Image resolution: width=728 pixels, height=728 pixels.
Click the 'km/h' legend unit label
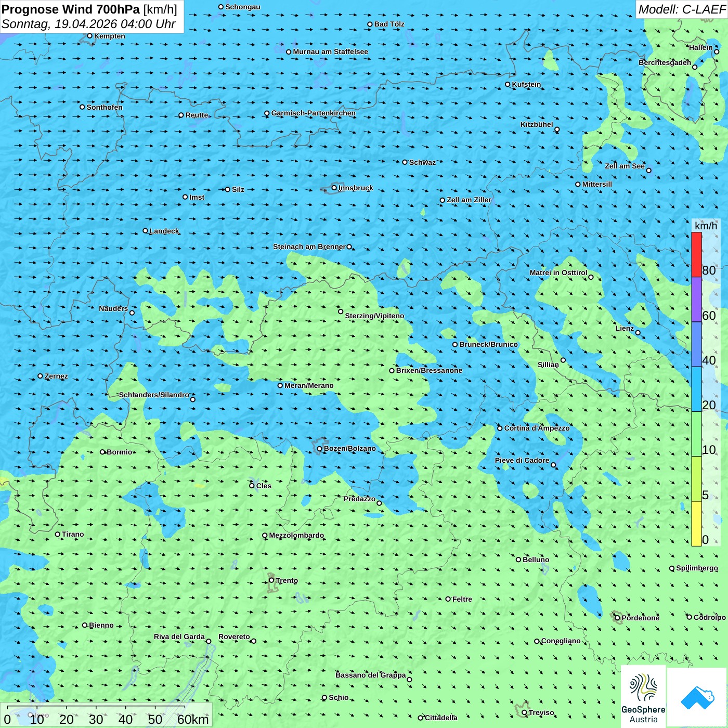pyautogui.click(x=706, y=226)
